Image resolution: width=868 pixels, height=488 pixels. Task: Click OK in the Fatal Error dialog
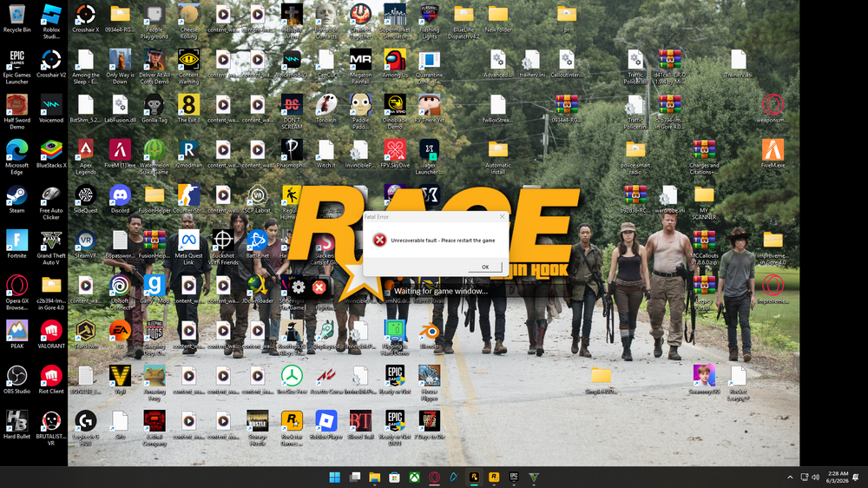tap(485, 267)
